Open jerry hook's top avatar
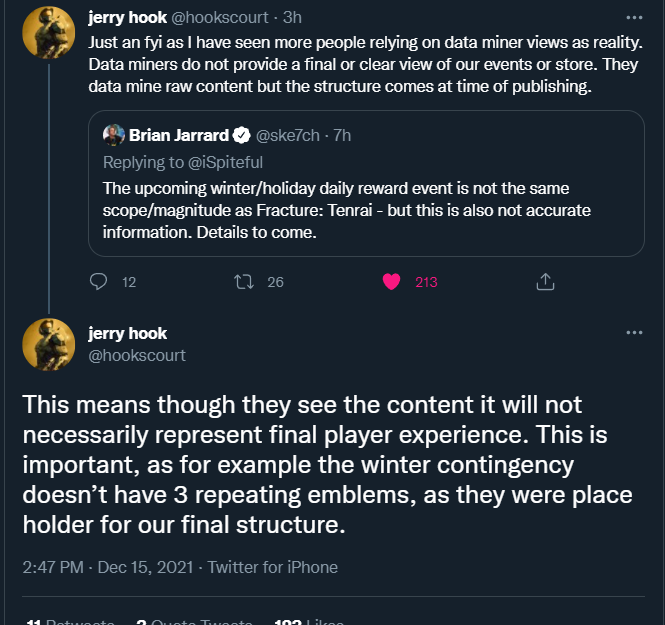665x625 pixels. (48, 33)
